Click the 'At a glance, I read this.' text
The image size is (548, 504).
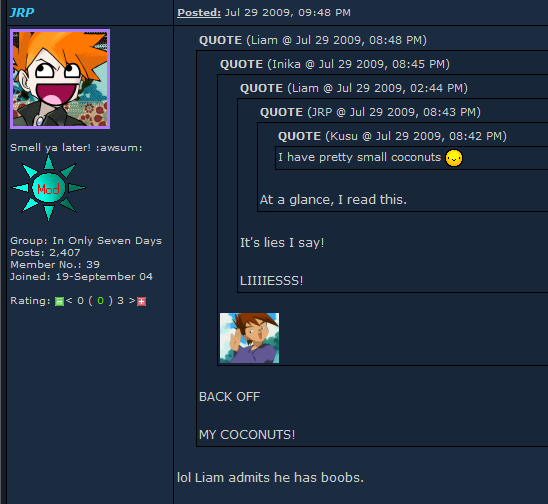pyautogui.click(x=333, y=200)
